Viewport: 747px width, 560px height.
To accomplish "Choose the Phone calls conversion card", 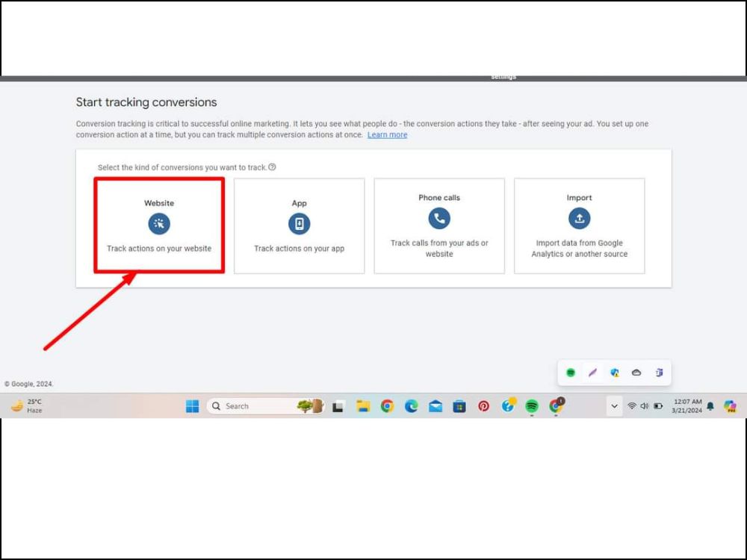I will (x=439, y=225).
